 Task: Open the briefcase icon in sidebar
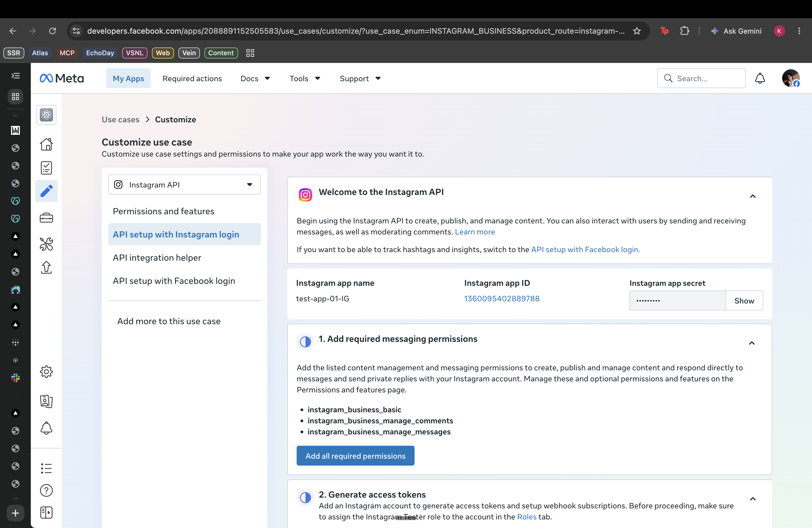(x=46, y=218)
